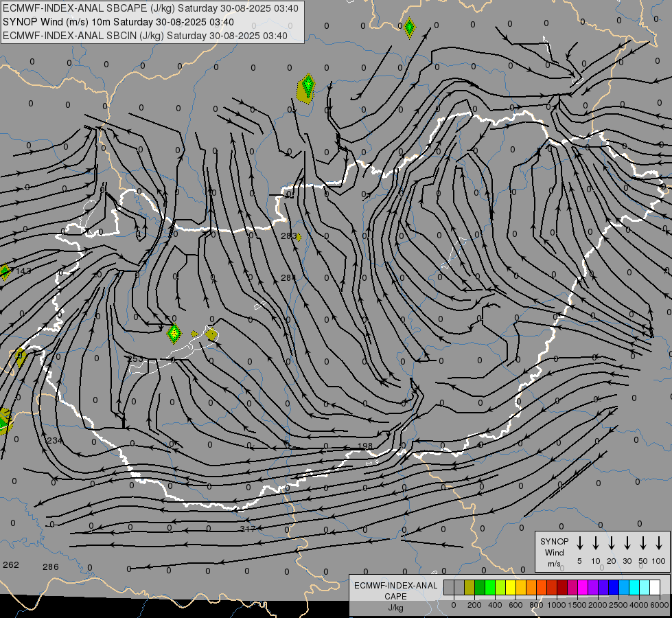Click the 1500 tick label on the CAPE scale
Viewport: 672px width, 618px height.
[577, 605]
